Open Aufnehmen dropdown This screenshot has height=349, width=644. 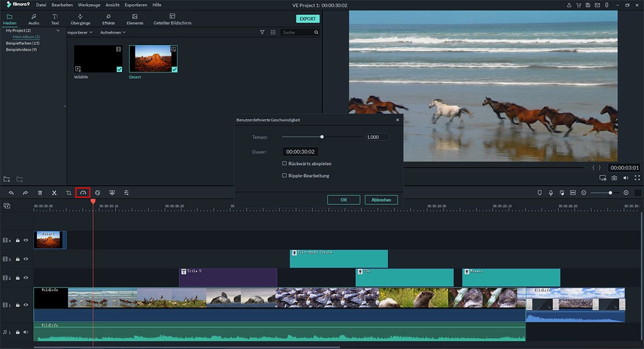click(x=113, y=32)
